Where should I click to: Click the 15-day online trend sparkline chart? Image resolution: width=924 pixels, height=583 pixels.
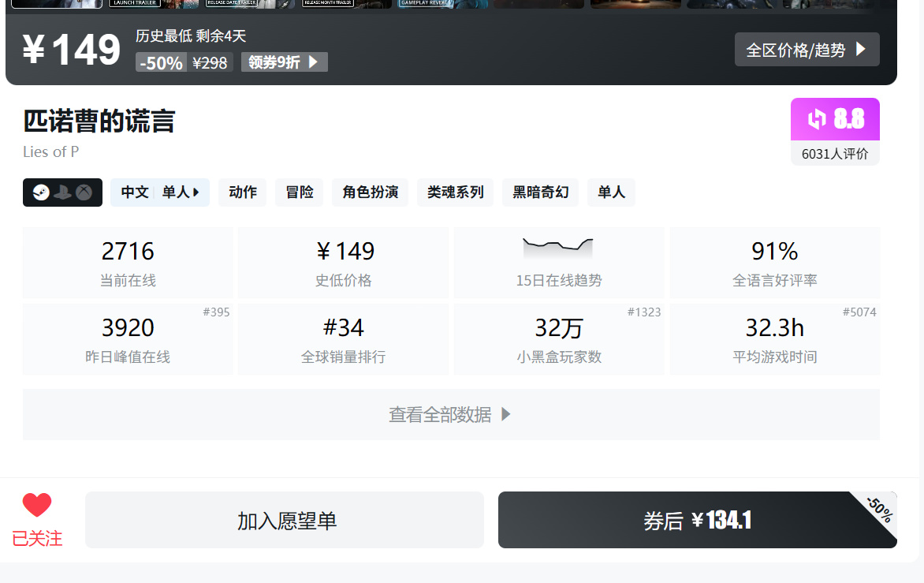[x=558, y=248]
